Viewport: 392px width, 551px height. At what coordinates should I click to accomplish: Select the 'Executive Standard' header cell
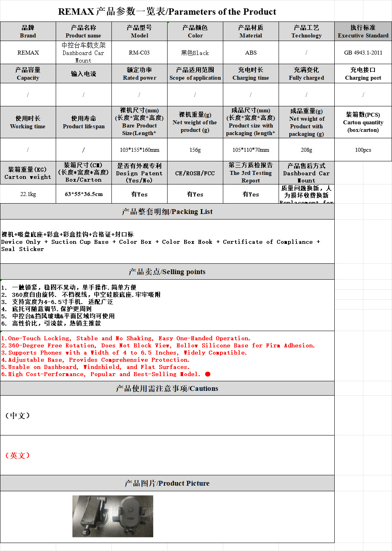pyautogui.click(x=363, y=31)
